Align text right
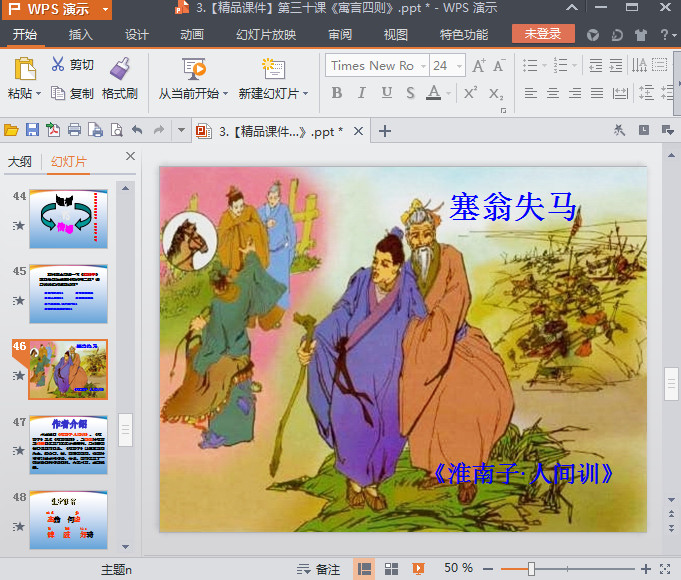This screenshot has width=681, height=580. coord(575,93)
